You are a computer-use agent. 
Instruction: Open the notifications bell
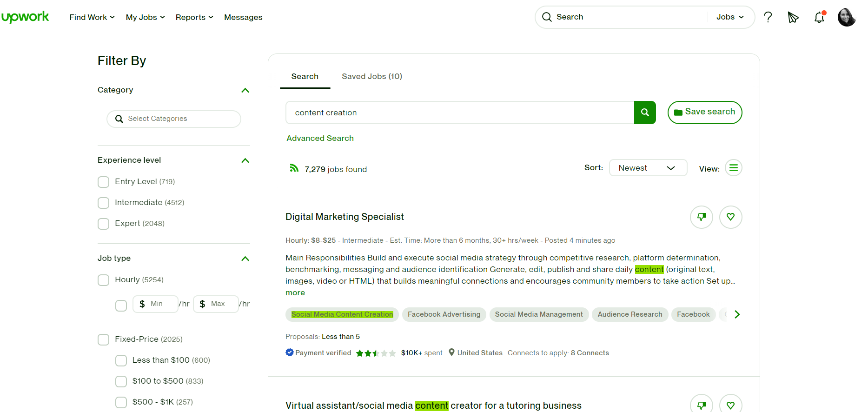(x=819, y=17)
